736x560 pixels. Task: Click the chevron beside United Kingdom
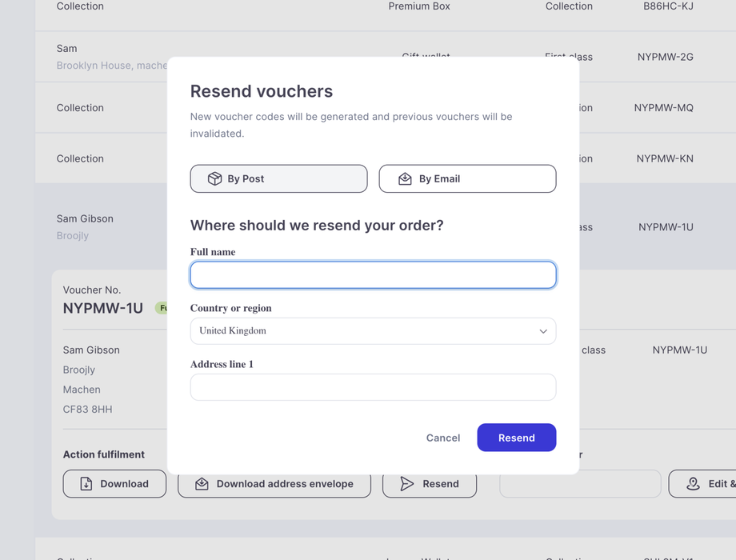click(543, 331)
